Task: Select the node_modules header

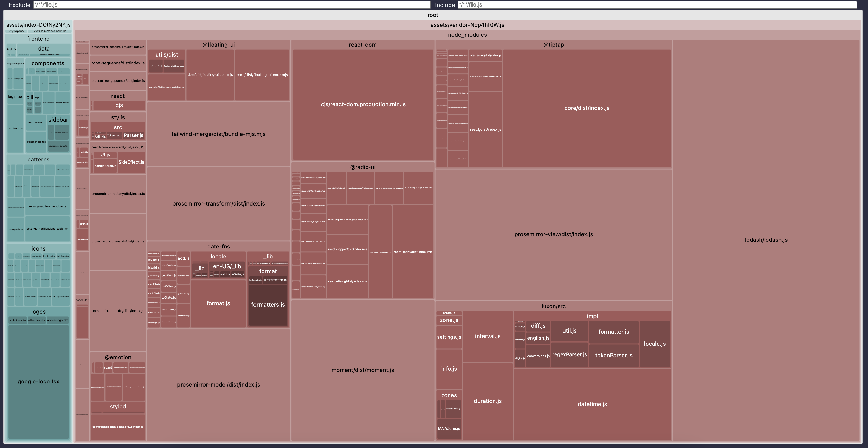Action: (x=467, y=35)
